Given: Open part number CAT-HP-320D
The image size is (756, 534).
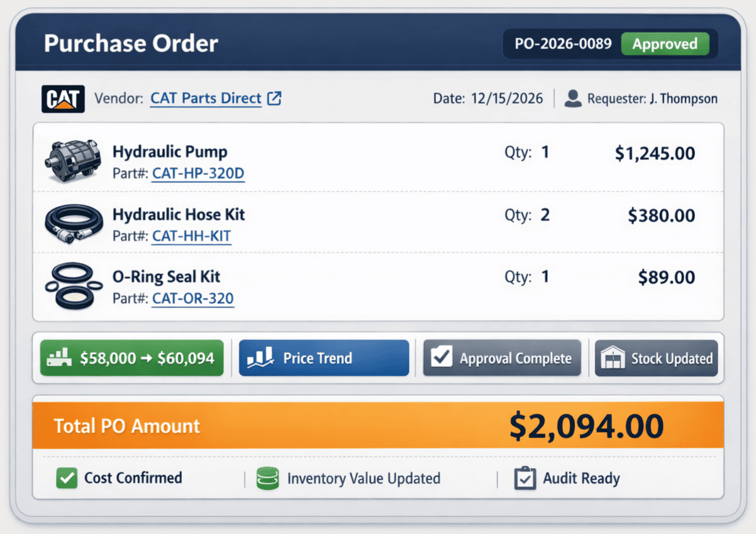Looking at the screenshot, I should click(x=197, y=173).
